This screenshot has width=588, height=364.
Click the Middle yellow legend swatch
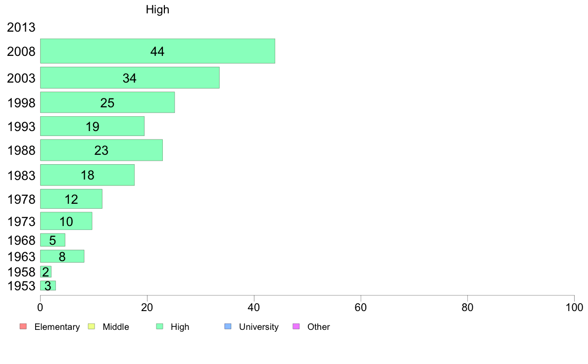tap(92, 326)
